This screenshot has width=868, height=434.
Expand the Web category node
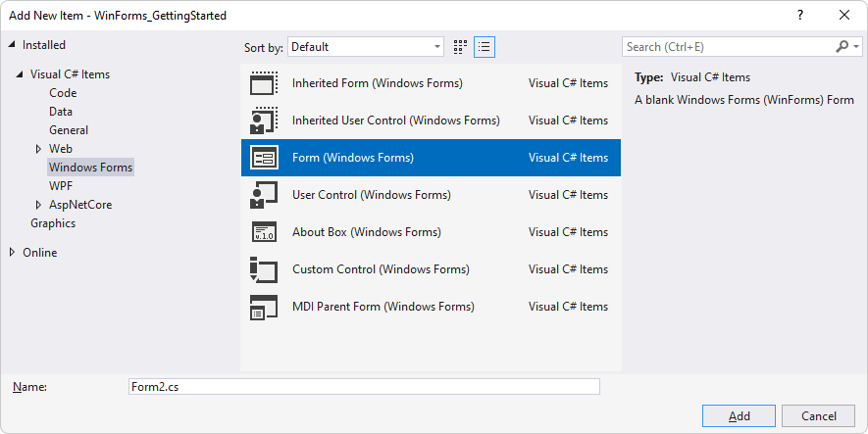coord(38,149)
